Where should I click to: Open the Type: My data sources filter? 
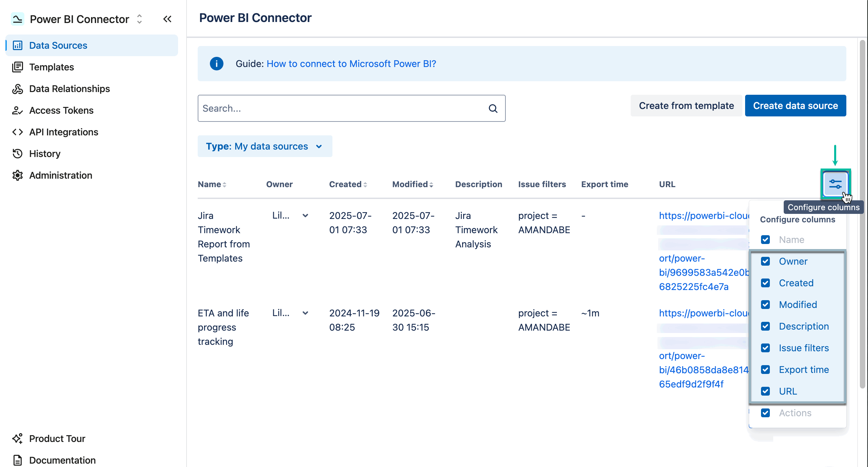[x=265, y=146]
